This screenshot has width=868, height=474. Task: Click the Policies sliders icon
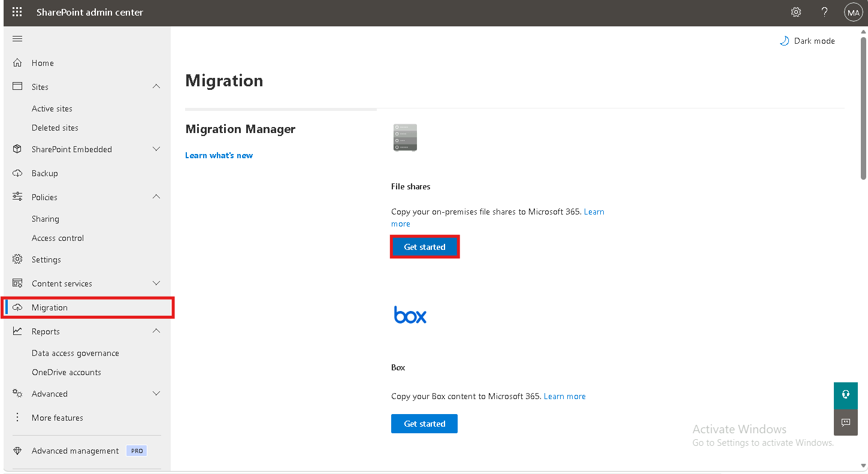click(17, 197)
